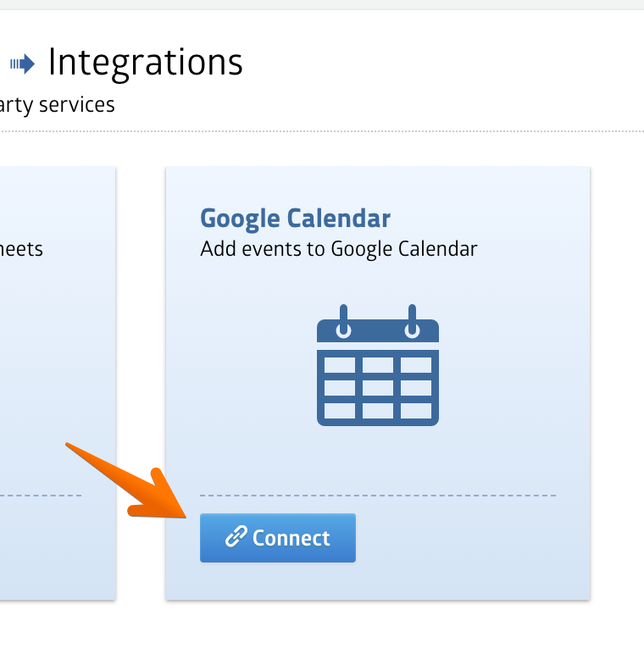Click the calendar icon's dark header bar

pyautogui.click(x=378, y=334)
